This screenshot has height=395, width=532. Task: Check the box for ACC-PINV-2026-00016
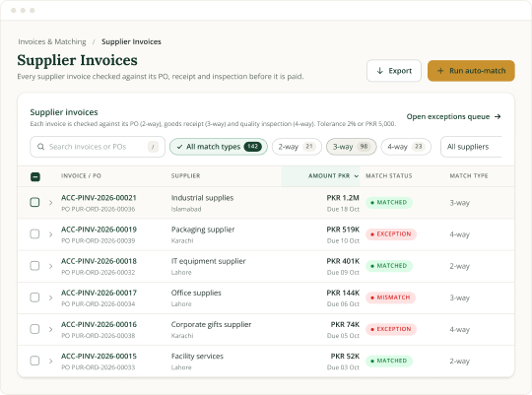pyautogui.click(x=34, y=329)
